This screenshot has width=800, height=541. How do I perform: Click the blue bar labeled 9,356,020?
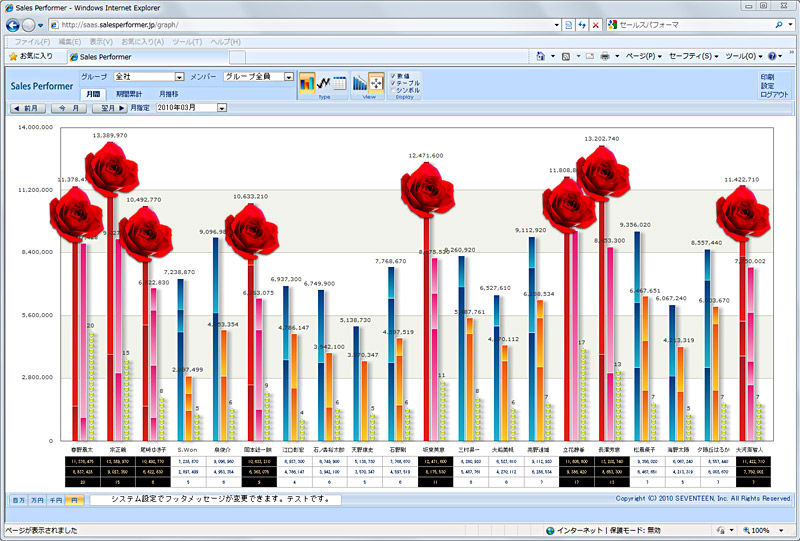click(637, 336)
